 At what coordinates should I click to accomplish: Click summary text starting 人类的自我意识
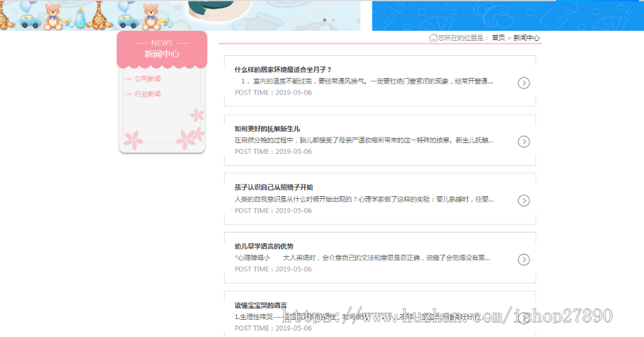[x=364, y=200]
